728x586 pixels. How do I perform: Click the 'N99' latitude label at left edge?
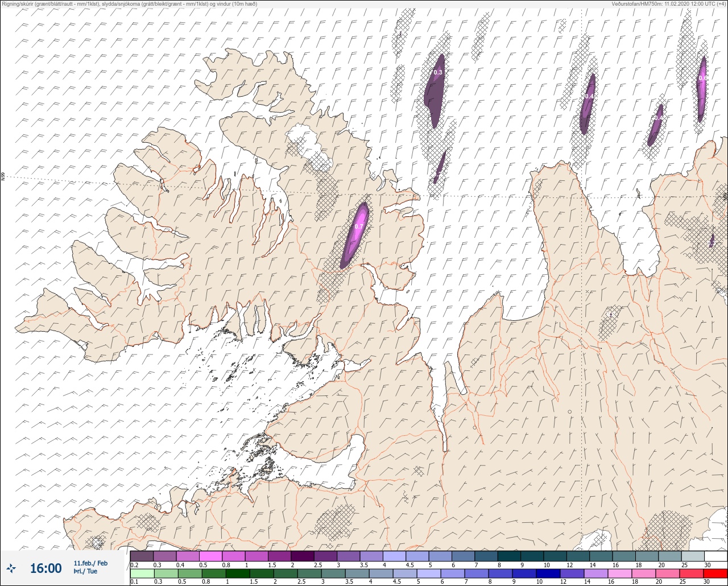coord(3,176)
